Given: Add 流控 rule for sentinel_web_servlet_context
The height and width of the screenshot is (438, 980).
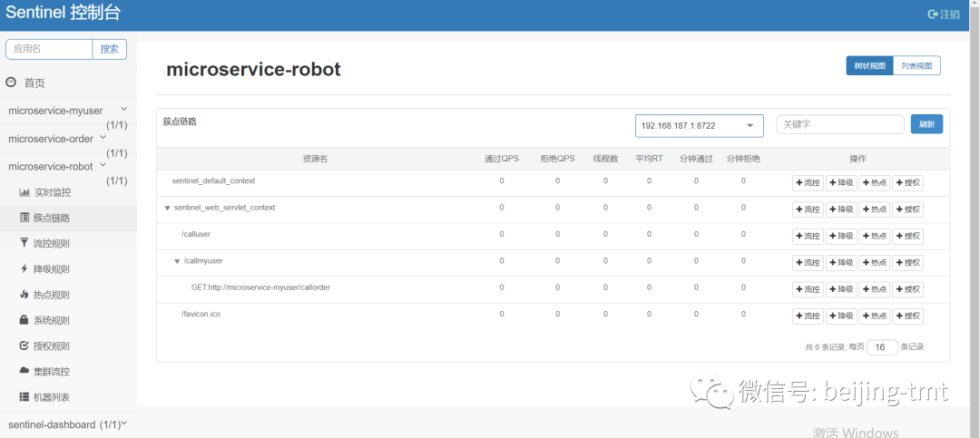Looking at the screenshot, I should coord(808,209).
